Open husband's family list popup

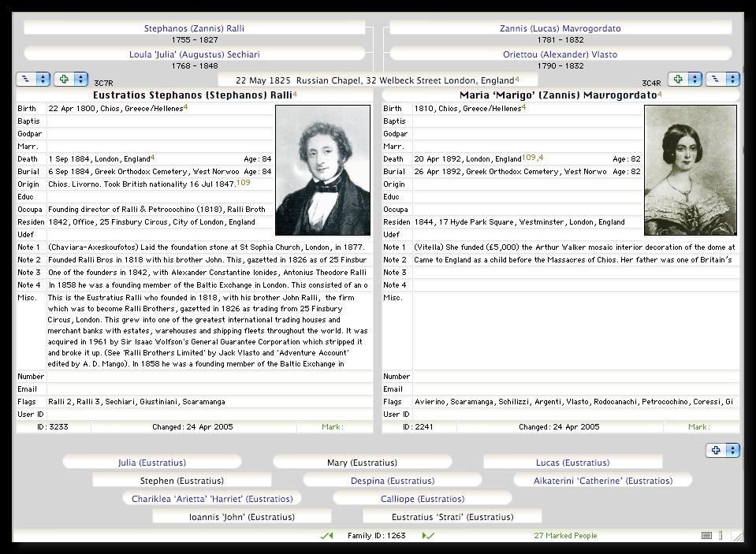[x=33, y=80]
